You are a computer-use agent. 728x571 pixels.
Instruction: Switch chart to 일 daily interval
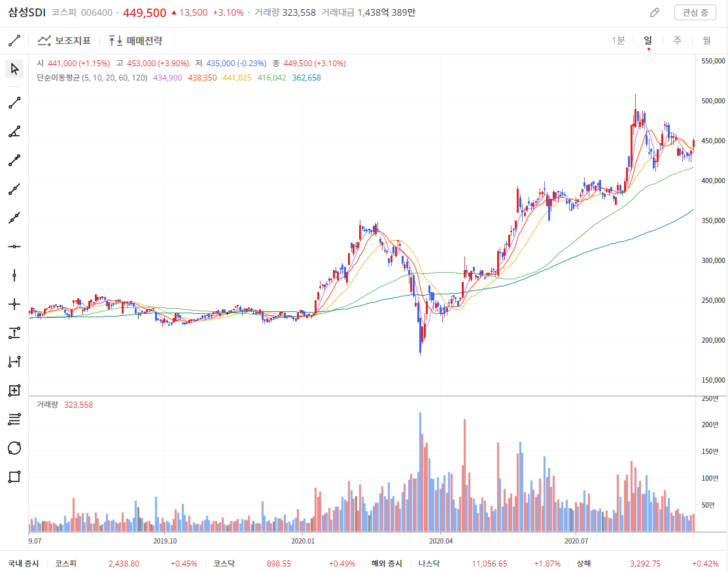click(x=648, y=41)
